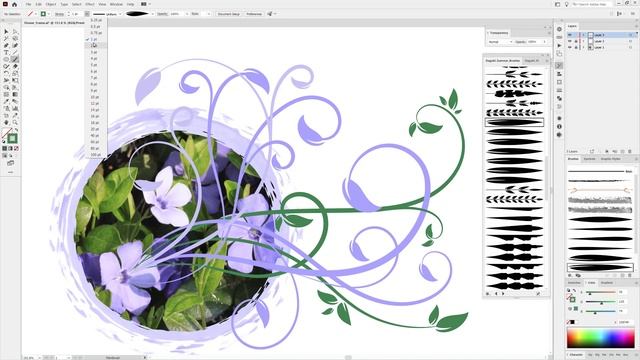Switch to the Gradient tab
The width and height of the screenshot is (640, 360).
(607, 282)
